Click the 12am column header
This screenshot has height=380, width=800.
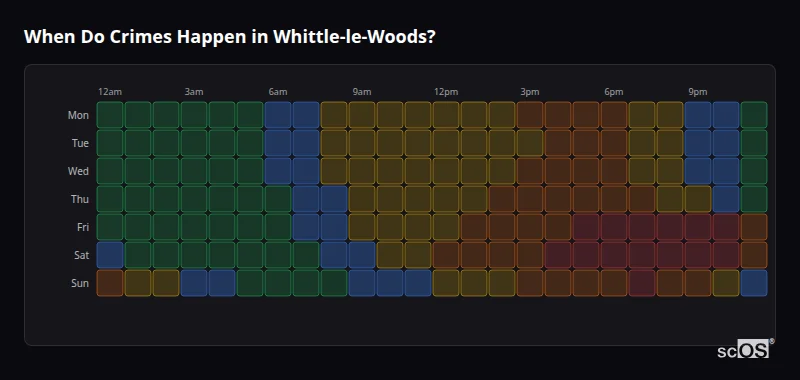(x=110, y=92)
